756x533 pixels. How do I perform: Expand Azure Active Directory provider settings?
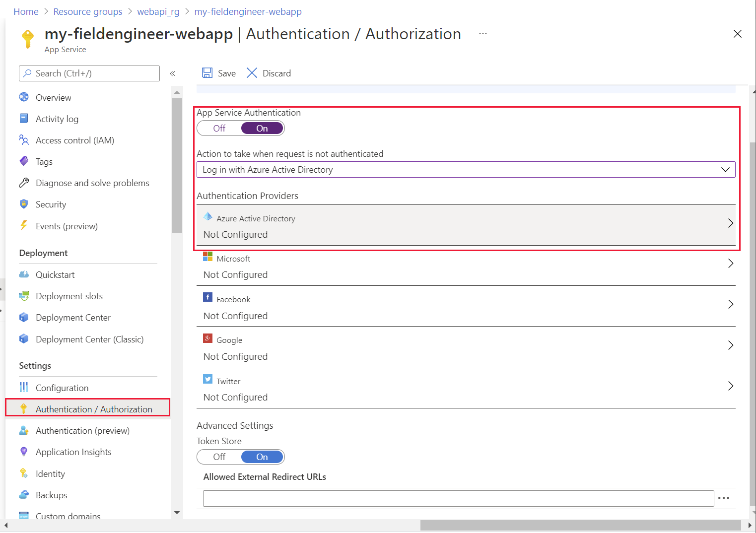(466, 225)
